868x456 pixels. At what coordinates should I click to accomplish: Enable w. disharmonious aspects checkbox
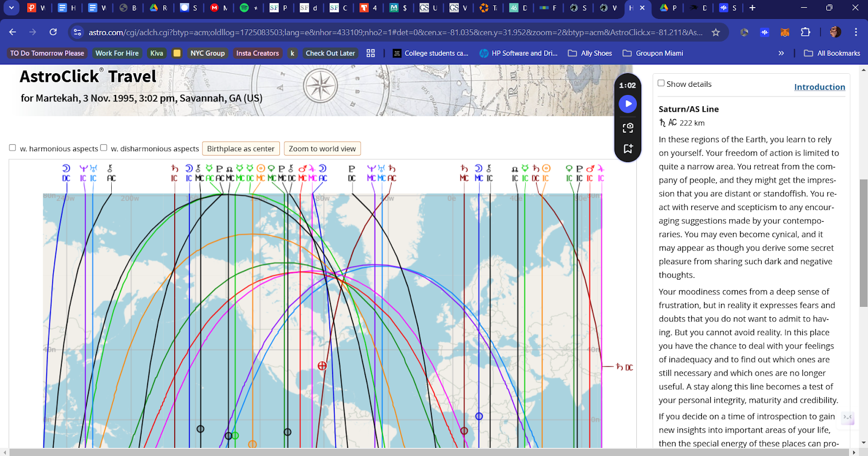104,147
